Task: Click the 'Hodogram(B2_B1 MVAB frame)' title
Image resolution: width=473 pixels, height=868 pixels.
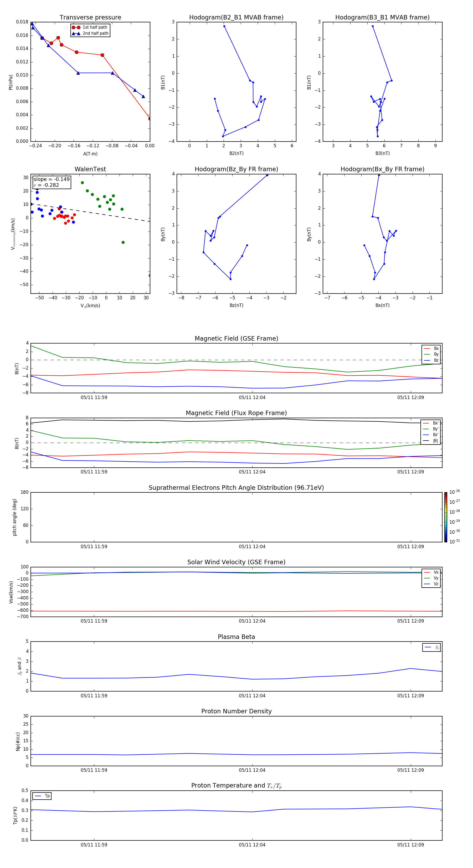Action: 236,18
